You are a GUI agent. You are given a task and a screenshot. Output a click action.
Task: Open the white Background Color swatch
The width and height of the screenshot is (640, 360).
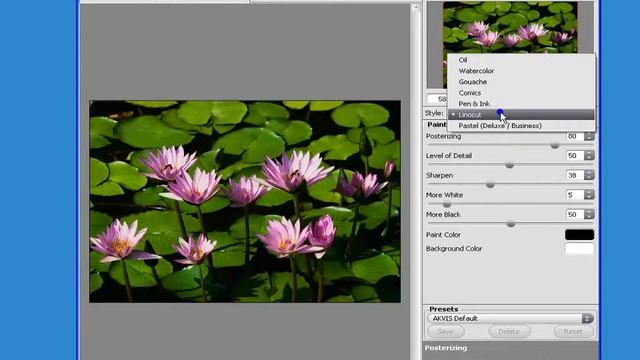pyautogui.click(x=579, y=249)
